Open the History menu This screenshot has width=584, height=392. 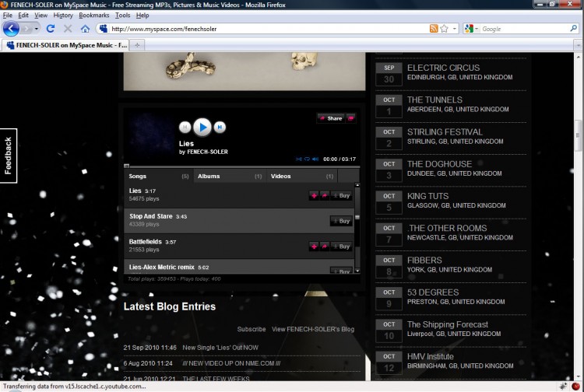(63, 16)
